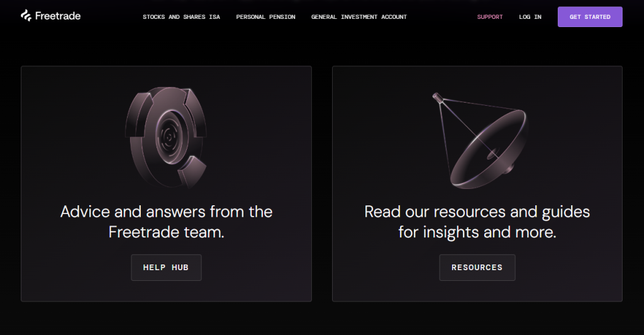
Task: Click the segmented ring help illustration
Action: click(x=166, y=137)
